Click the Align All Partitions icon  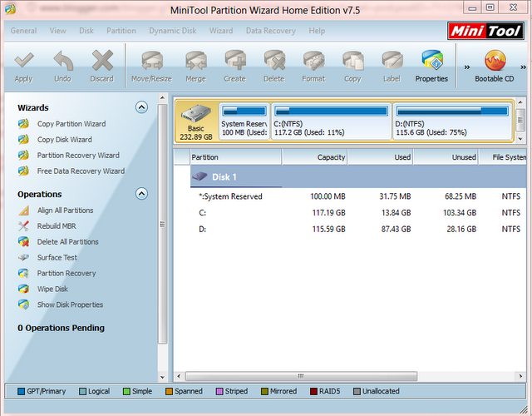pyautogui.click(x=23, y=210)
